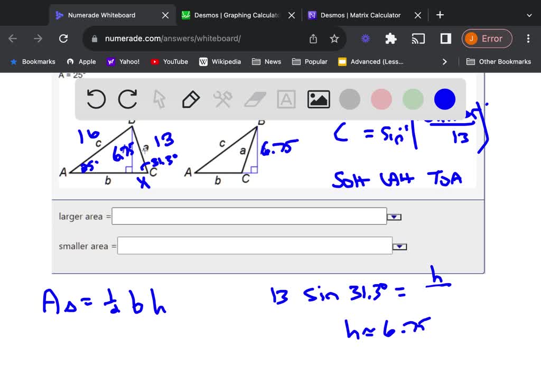Expand the bookmarks bar overflow chevron
The image size is (541, 392).
[445, 61]
